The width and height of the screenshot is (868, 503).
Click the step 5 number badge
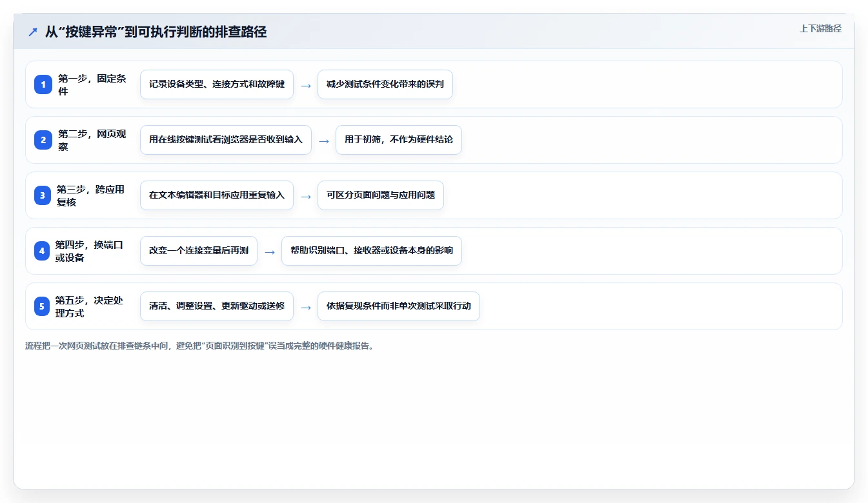[42, 306]
